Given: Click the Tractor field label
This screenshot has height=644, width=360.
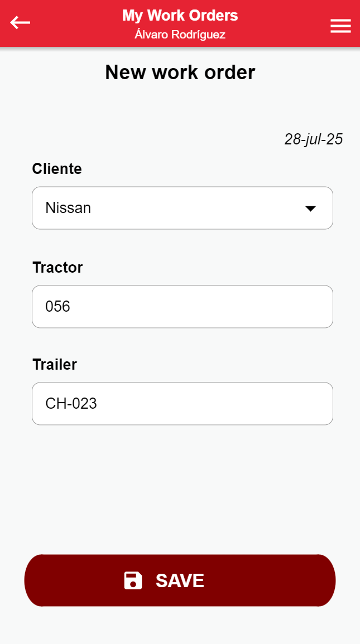Looking at the screenshot, I should pos(57,268).
